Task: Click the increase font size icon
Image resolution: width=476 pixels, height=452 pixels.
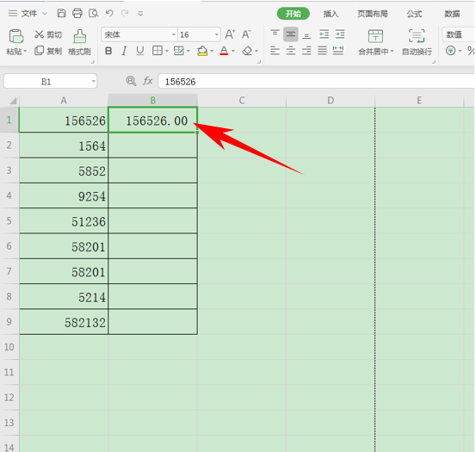Action: pos(230,34)
